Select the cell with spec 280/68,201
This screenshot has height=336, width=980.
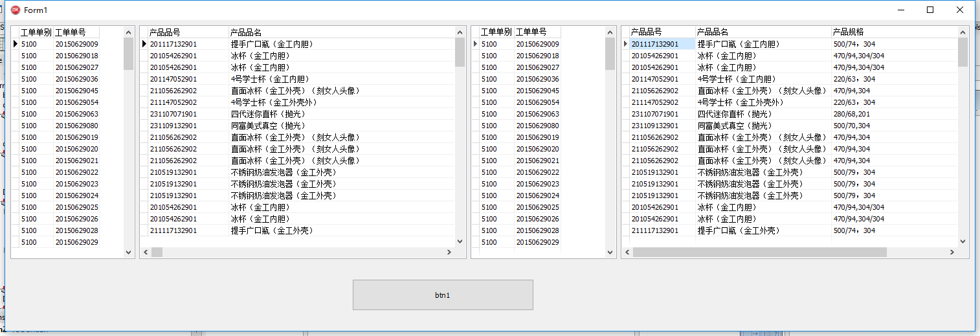tap(851, 114)
